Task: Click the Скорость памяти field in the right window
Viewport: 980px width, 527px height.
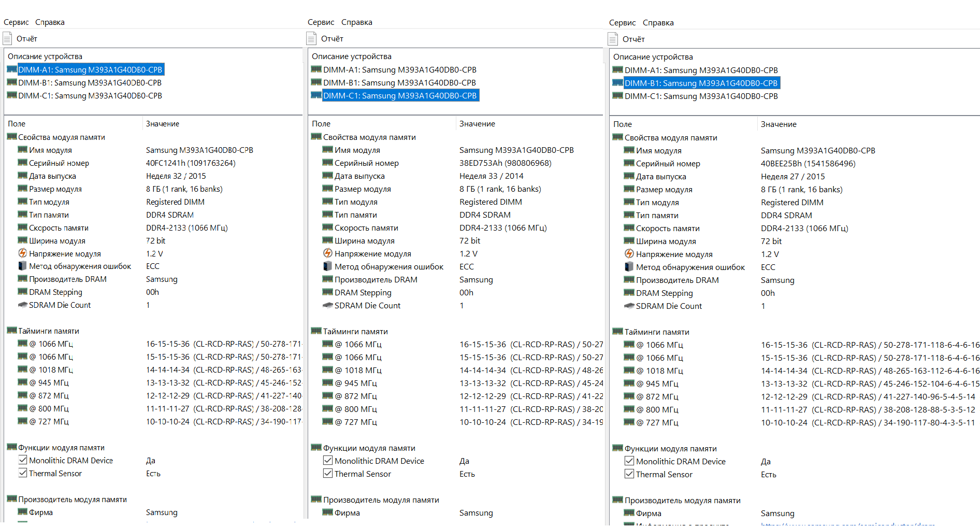Action: (x=668, y=228)
